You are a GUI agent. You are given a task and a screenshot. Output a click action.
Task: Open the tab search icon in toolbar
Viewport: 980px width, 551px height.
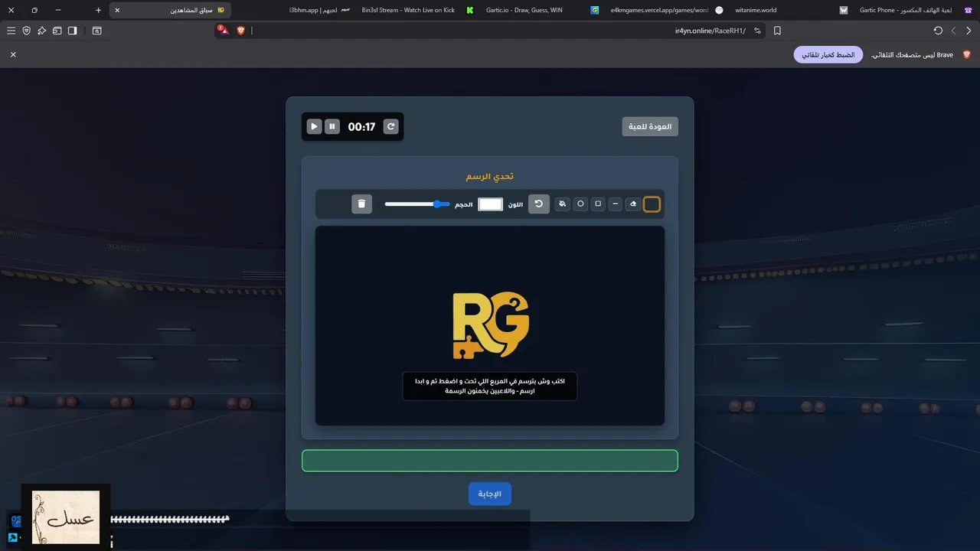96,31
